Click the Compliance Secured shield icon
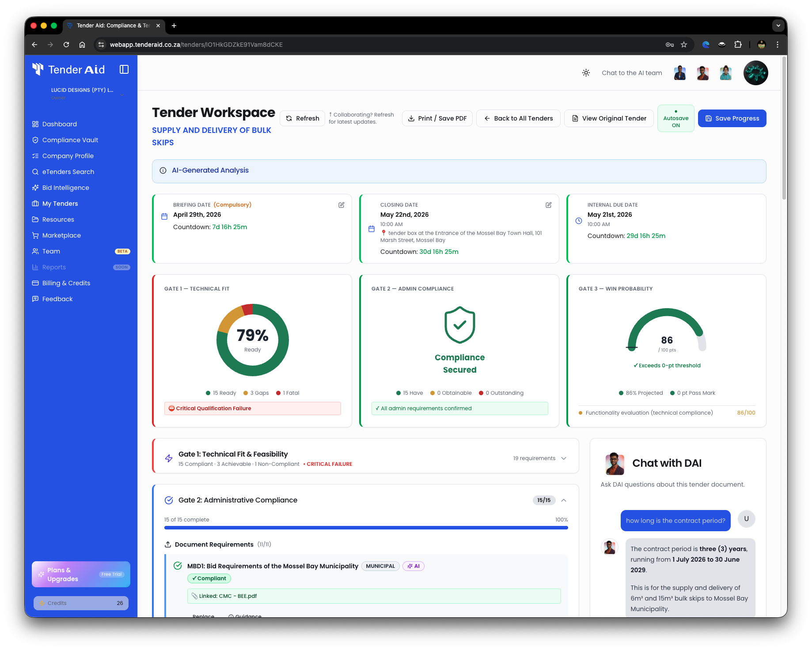Image resolution: width=812 pixels, height=650 pixels. coord(460,325)
